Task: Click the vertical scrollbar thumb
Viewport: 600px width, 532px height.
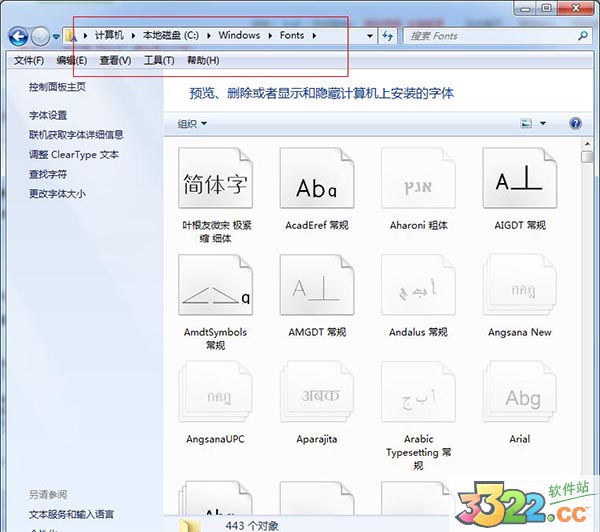Action: point(587,157)
